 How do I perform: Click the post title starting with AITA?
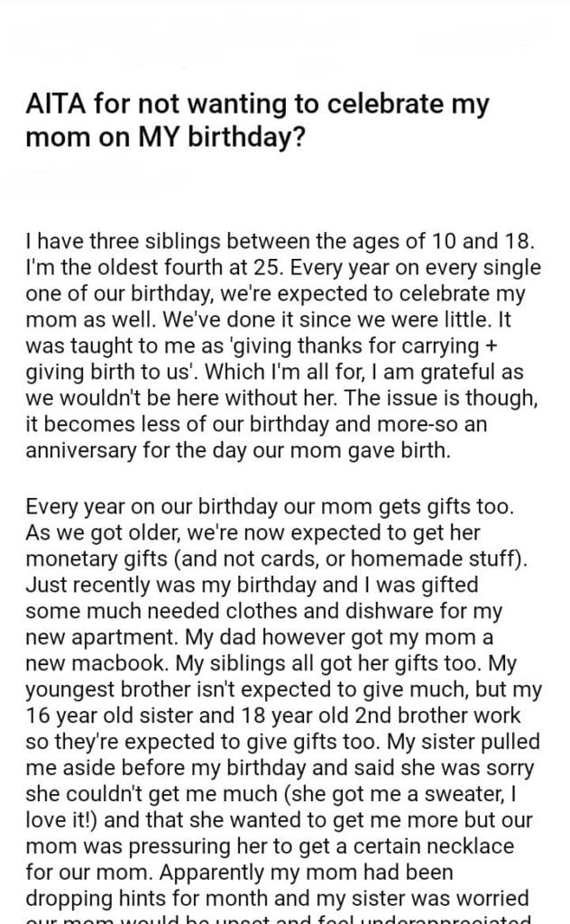(258, 116)
